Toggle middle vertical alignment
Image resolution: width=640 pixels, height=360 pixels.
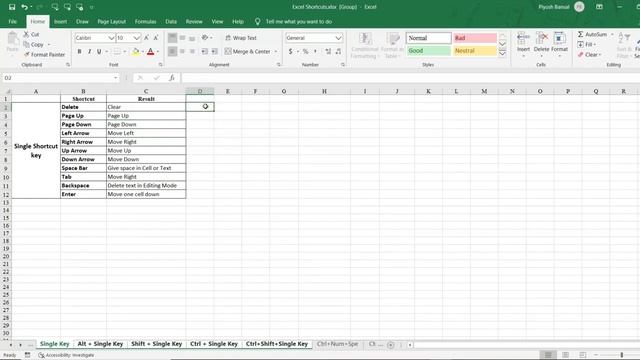tap(182, 38)
